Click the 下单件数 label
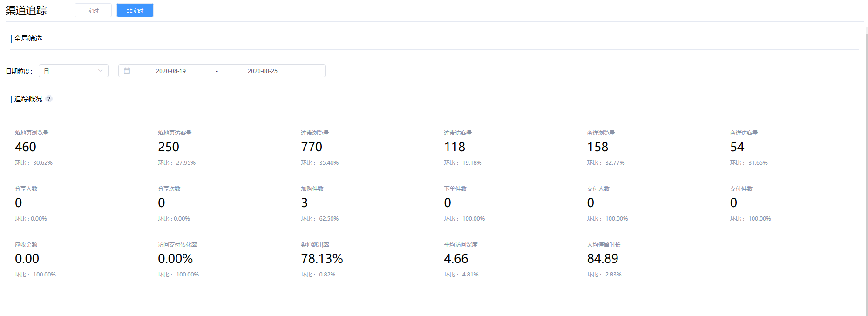The width and height of the screenshot is (868, 316). 455,189
